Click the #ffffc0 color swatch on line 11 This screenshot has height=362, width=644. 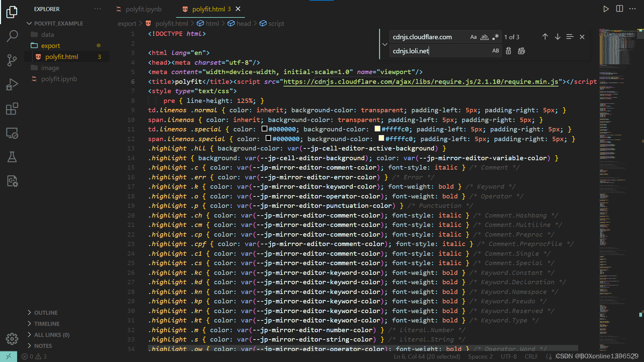(x=377, y=129)
